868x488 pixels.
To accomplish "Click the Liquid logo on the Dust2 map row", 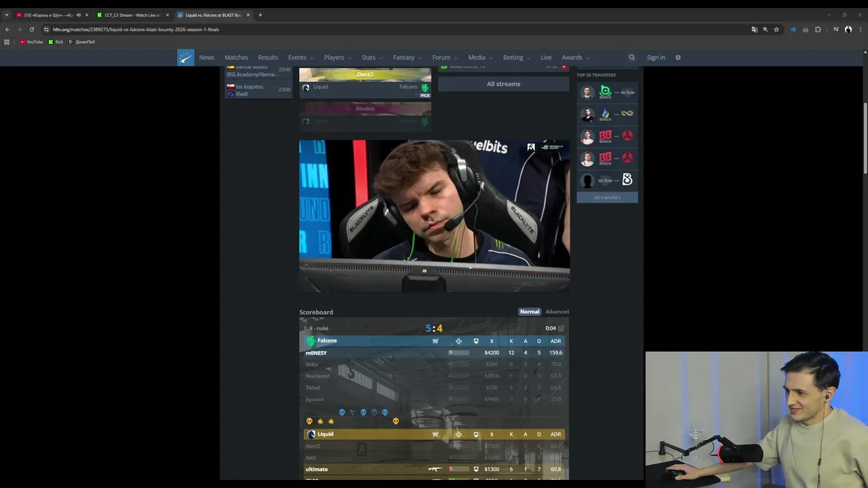I will coord(306,87).
